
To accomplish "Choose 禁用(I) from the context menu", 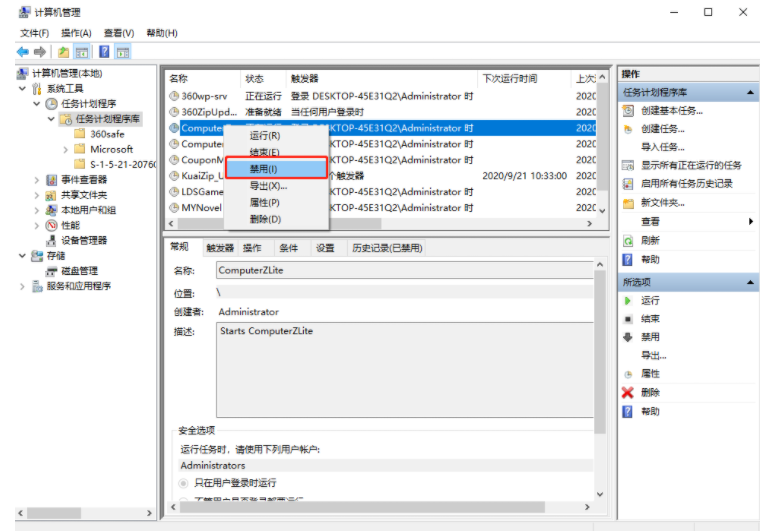I will 264,169.
